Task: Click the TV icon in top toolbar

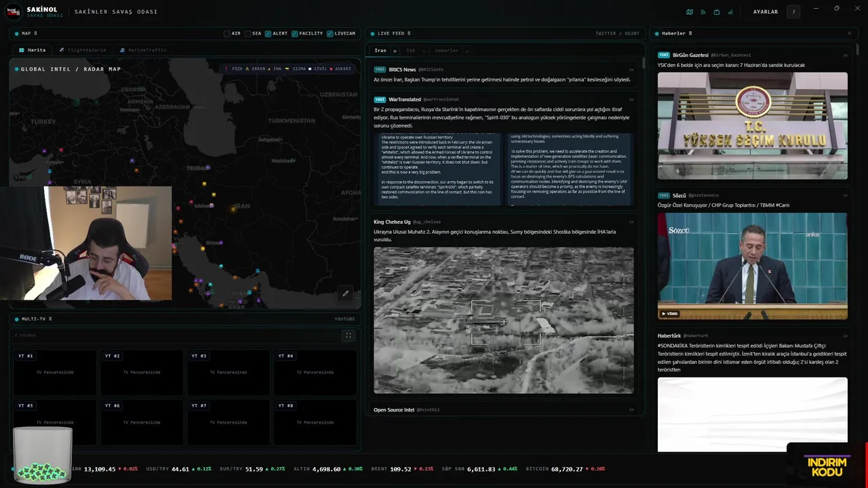Action: pyautogui.click(x=717, y=12)
